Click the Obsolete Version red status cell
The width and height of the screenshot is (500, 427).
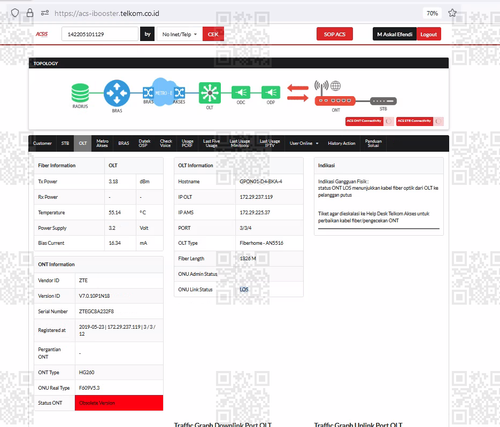[x=119, y=403]
